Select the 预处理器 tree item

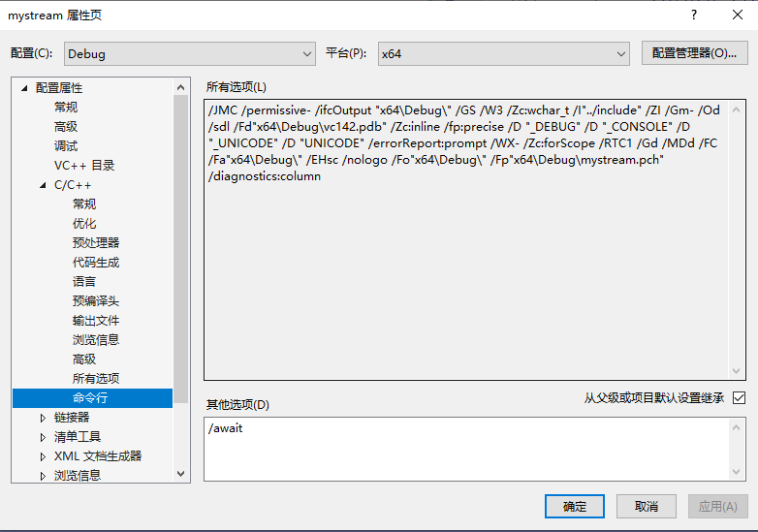tap(96, 242)
